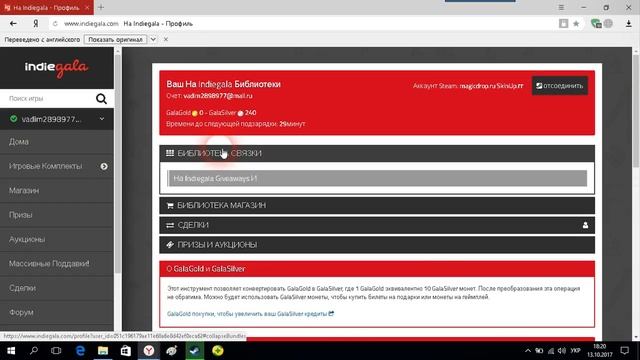
Task: Open the Action Center notifications icon
Action: (x=625, y=351)
